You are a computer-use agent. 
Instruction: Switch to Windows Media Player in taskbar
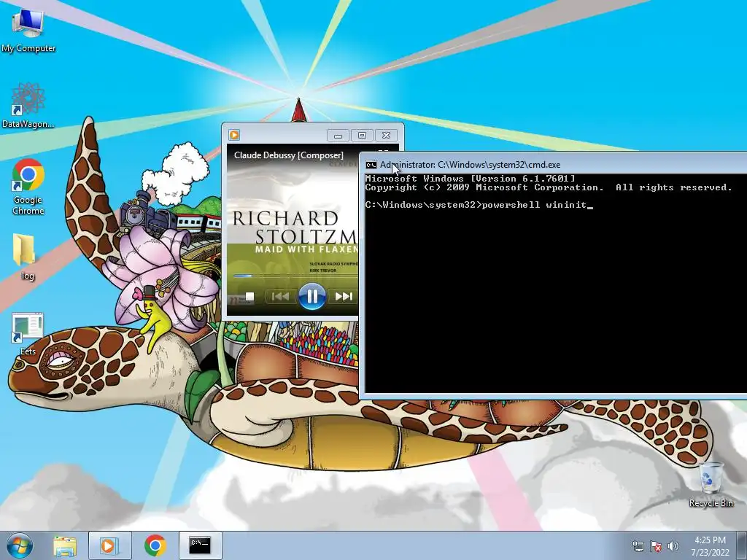tap(109, 545)
